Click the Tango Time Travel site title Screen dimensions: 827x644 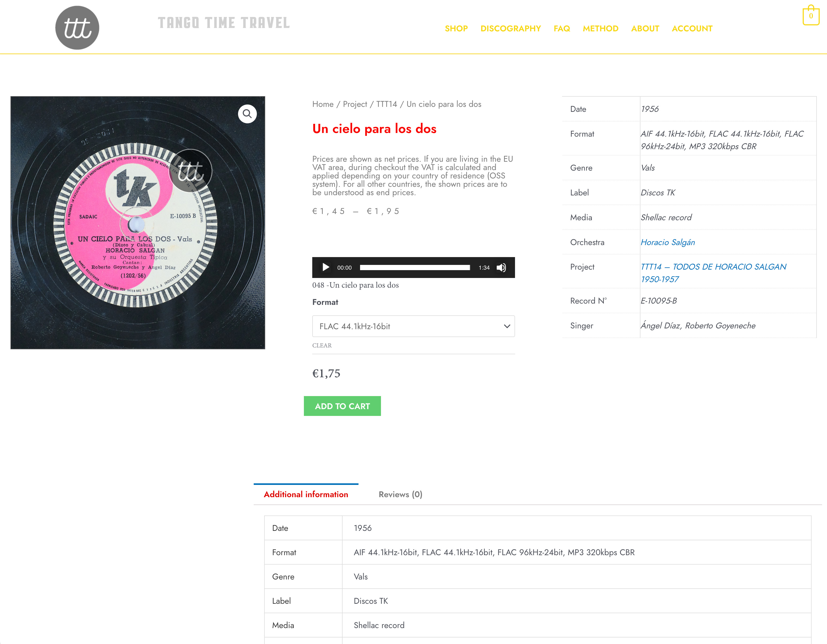tap(224, 23)
